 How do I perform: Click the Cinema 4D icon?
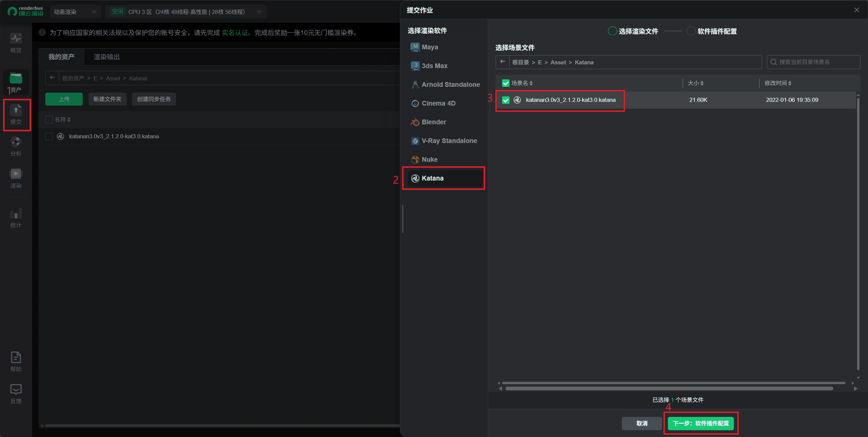click(415, 103)
